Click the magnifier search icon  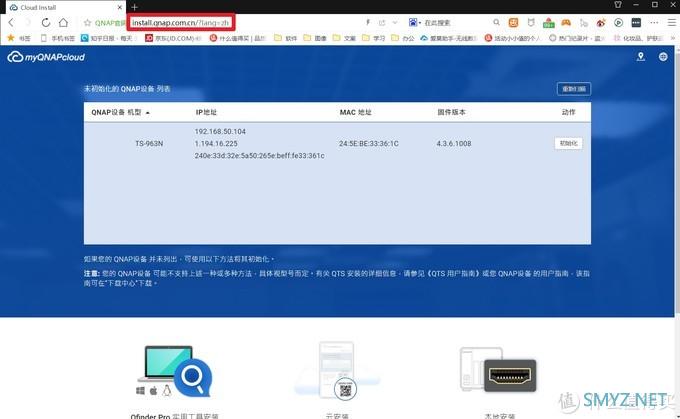497,22
